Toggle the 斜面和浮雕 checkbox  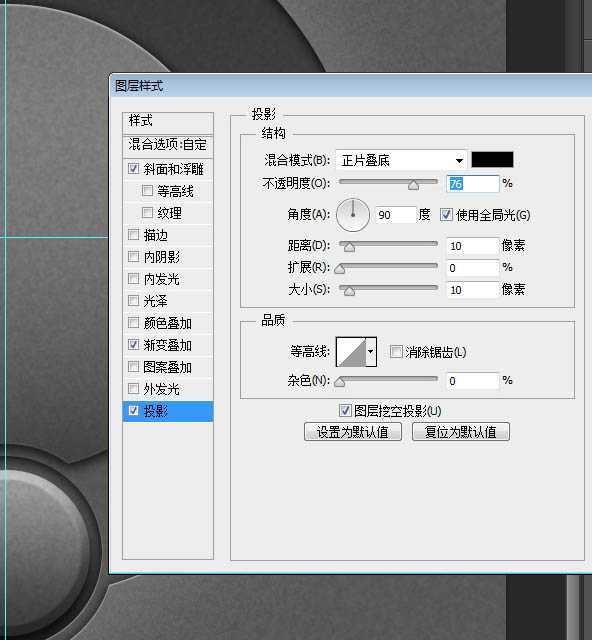[134, 169]
